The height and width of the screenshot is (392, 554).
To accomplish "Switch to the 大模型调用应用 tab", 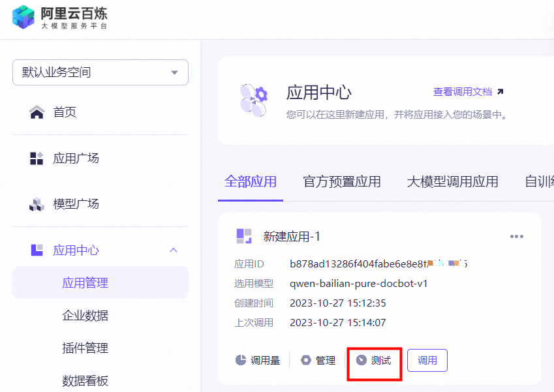I will tap(452, 182).
